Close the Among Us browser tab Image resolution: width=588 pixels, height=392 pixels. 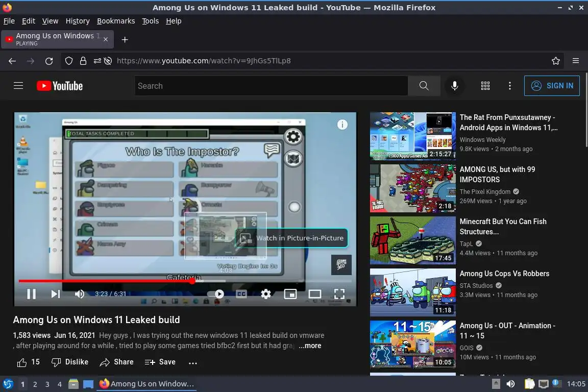(x=106, y=39)
